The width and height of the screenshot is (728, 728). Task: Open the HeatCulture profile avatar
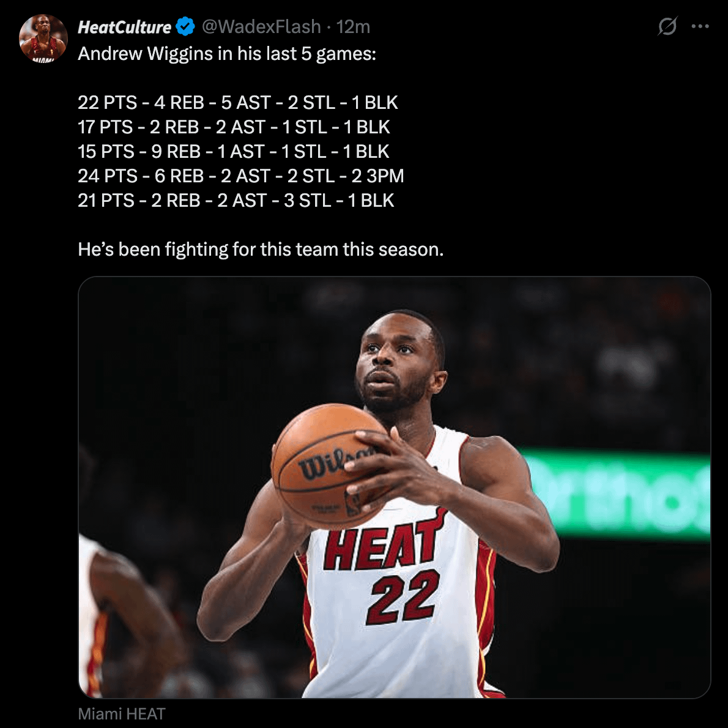pyautogui.click(x=43, y=39)
